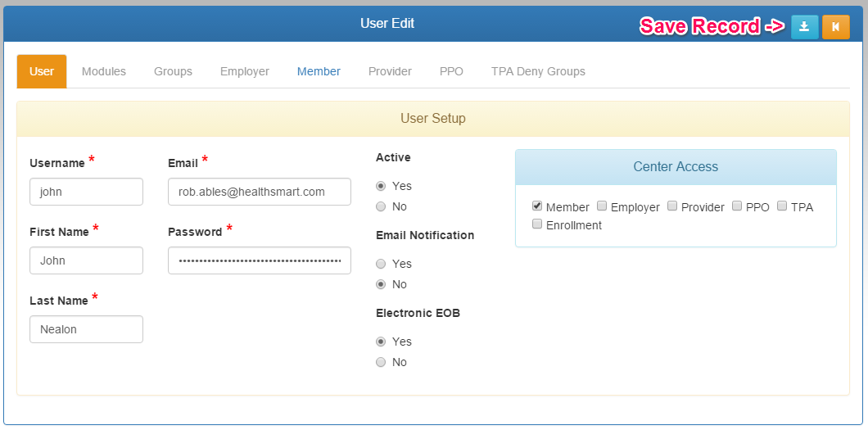The image size is (868, 430).
Task: Choose No for Electronic EOB
Action: (381, 362)
